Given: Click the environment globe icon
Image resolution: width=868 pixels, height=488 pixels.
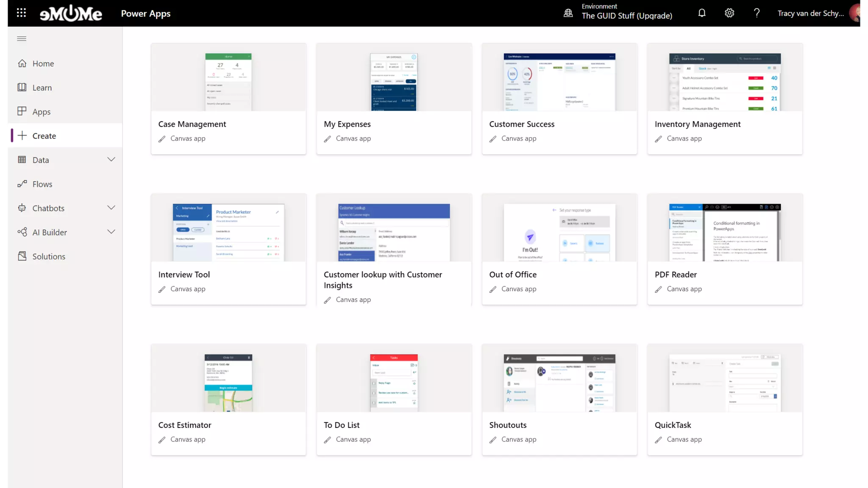Looking at the screenshot, I should tap(568, 13).
